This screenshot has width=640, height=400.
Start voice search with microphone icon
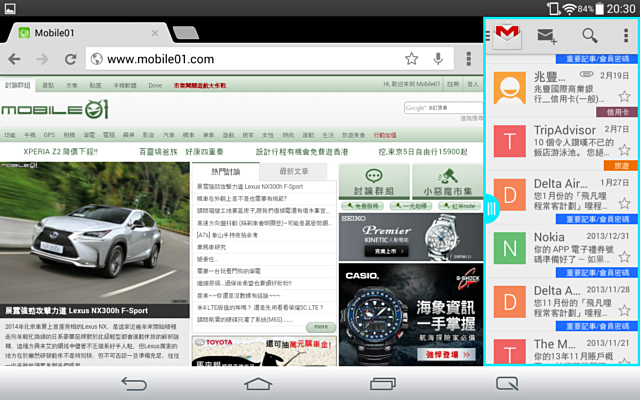pos(438,59)
